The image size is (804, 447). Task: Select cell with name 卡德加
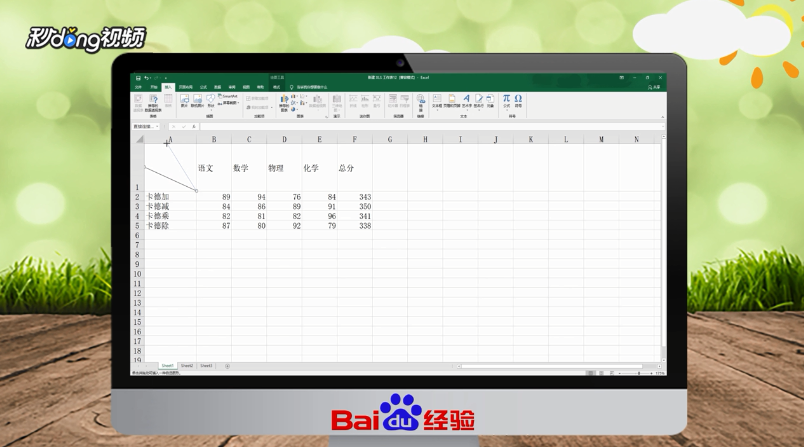click(170, 197)
